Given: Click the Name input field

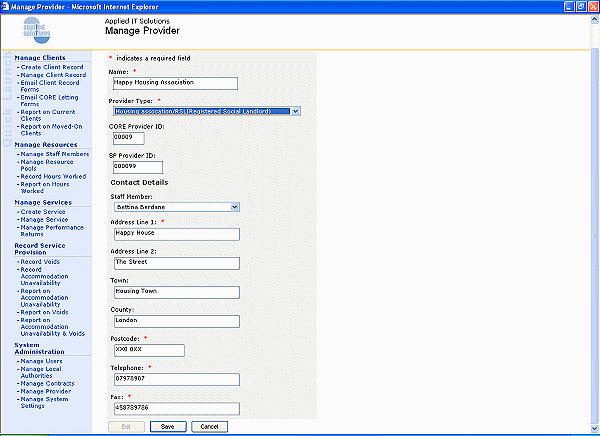Looking at the screenshot, I should pos(175,83).
